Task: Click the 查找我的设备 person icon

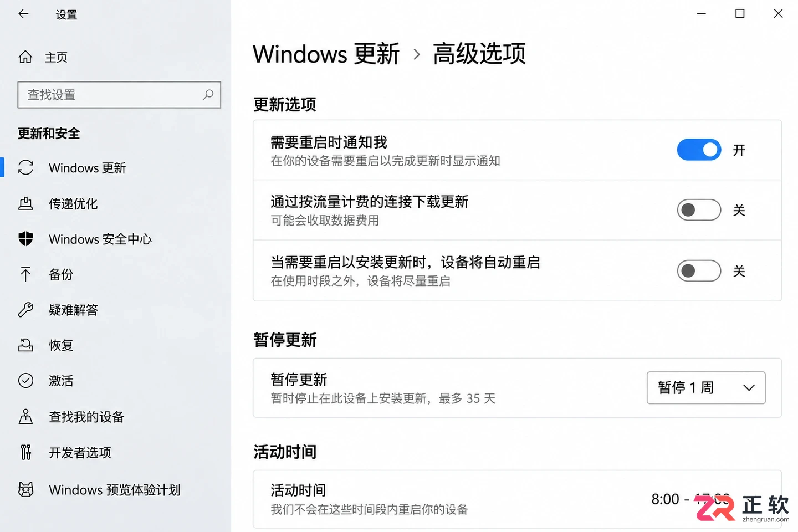Action: click(x=25, y=417)
